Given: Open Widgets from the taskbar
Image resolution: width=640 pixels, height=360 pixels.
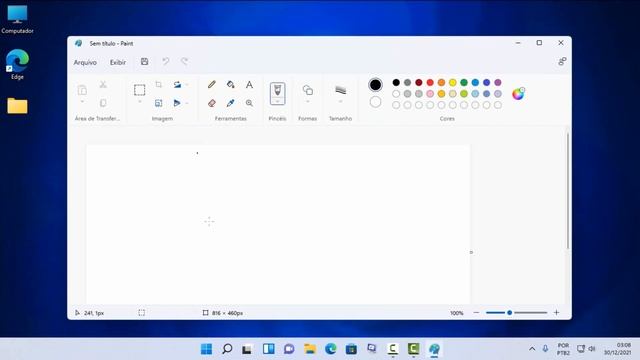Looking at the screenshot, I should 269,349.
